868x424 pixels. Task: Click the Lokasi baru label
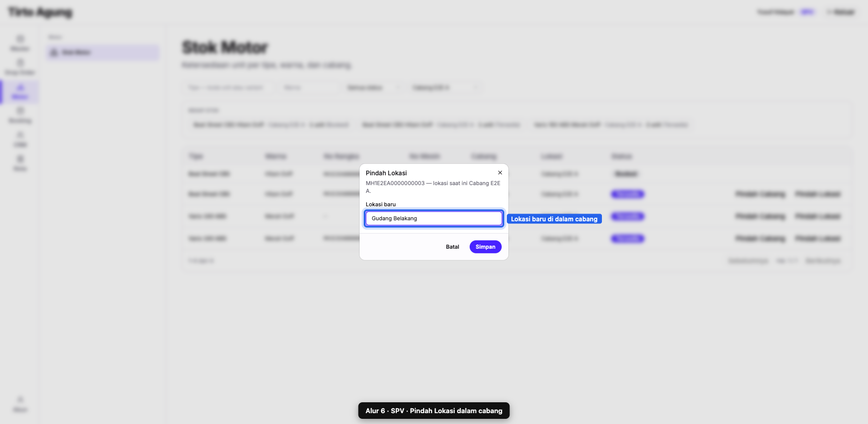(381, 204)
